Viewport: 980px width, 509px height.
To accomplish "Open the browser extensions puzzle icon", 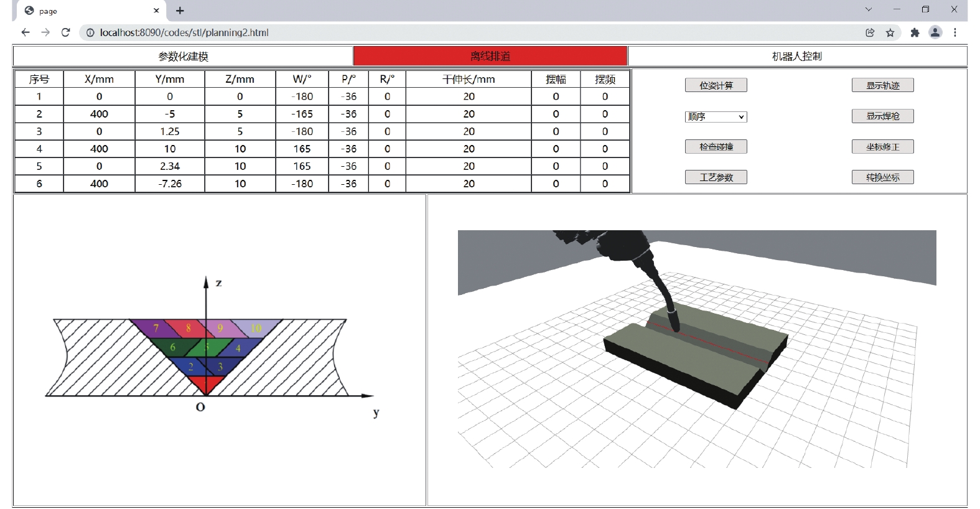I will [915, 33].
